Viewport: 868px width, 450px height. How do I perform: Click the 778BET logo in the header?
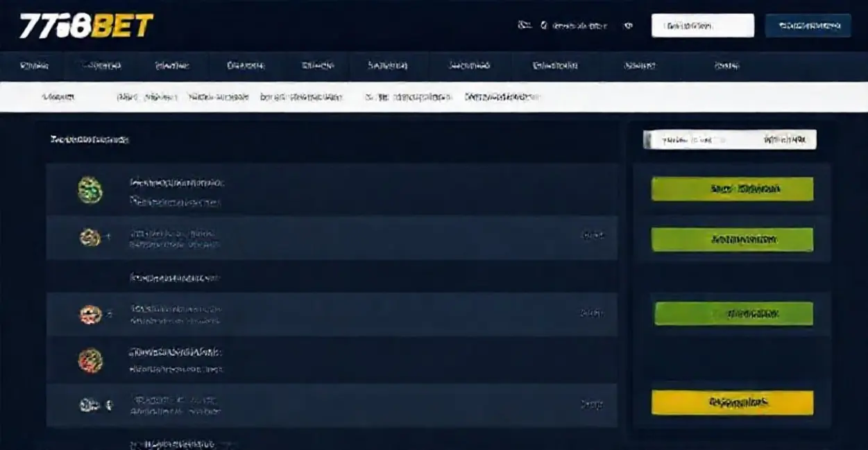click(86, 26)
